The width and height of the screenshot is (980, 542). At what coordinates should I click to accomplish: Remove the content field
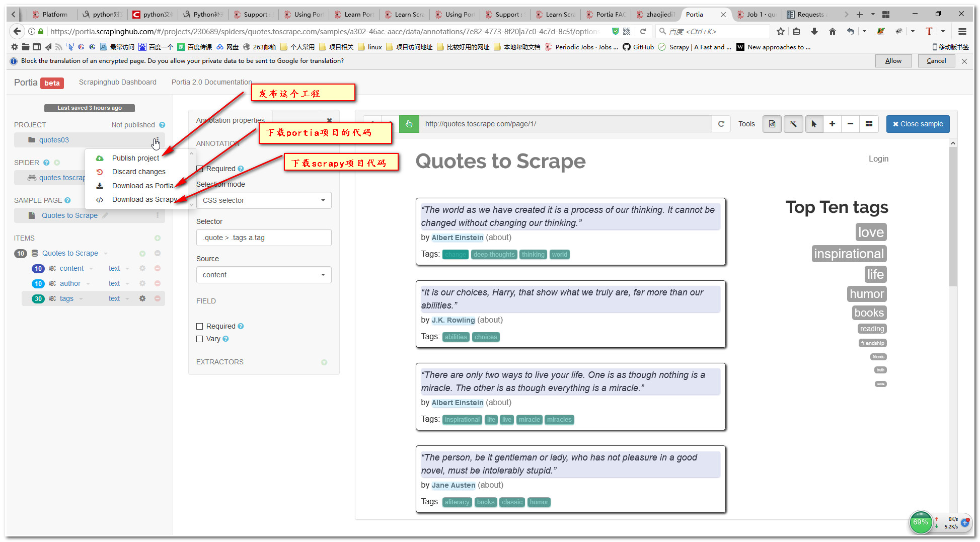157,268
